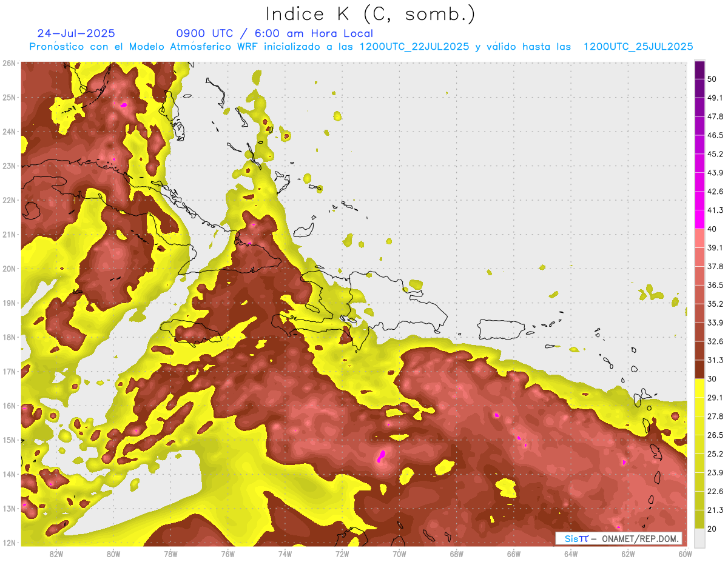This screenshot has width=728, height=562.
Task: Click the 20 colorbar value
Action: click(x=713, y=529)
